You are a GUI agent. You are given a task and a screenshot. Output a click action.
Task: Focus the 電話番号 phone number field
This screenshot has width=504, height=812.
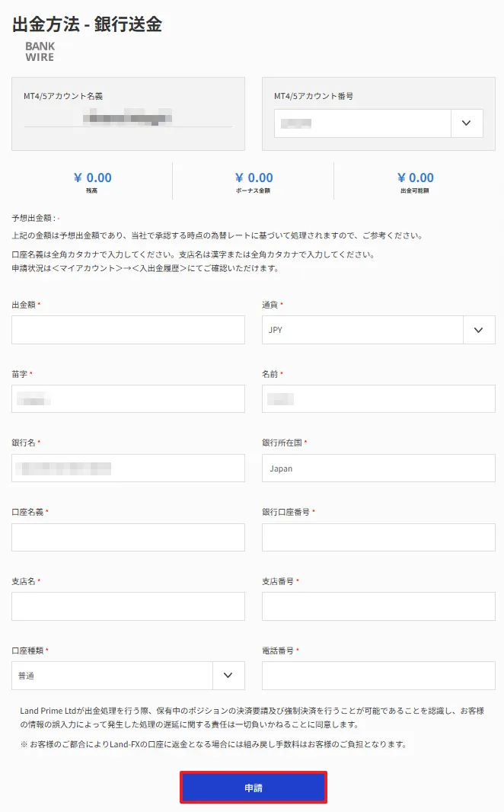click(x=378, y=676)
